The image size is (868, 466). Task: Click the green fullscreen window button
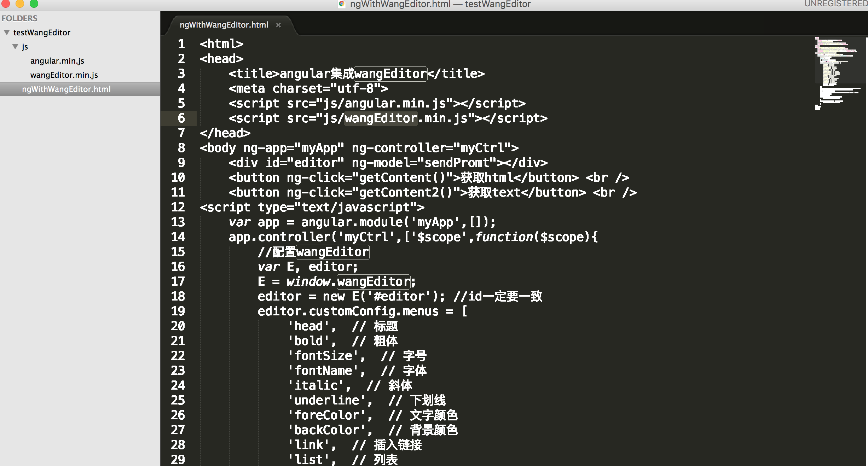click(34, 4)
